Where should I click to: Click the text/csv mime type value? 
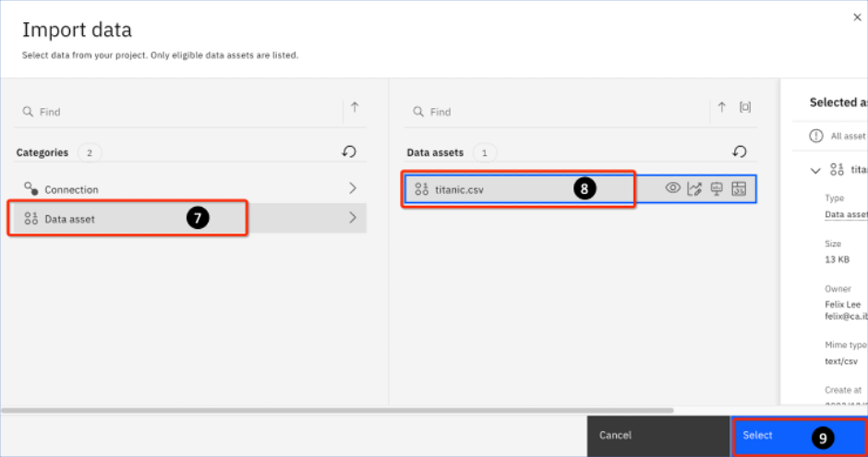(x=841, y=361)
